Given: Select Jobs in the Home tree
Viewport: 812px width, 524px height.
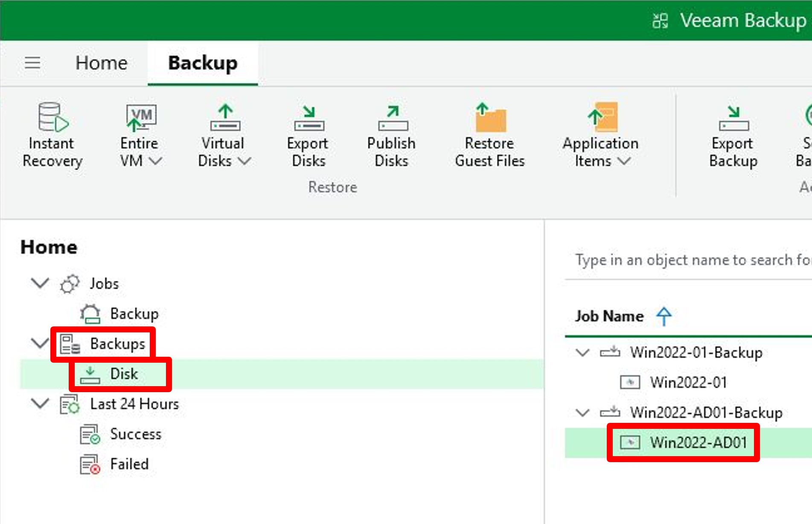Looking at the screenshot, I should point(104,283).
